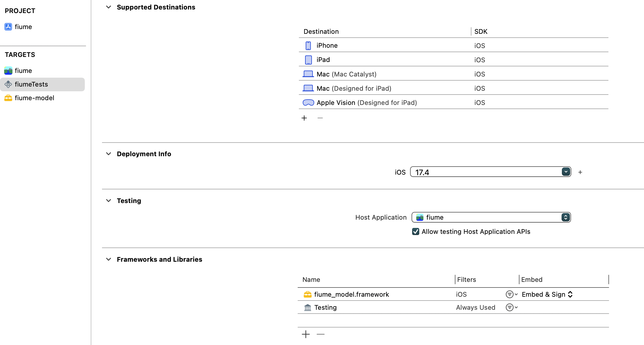Add another deployment target with plus

[x=580, y=172]
